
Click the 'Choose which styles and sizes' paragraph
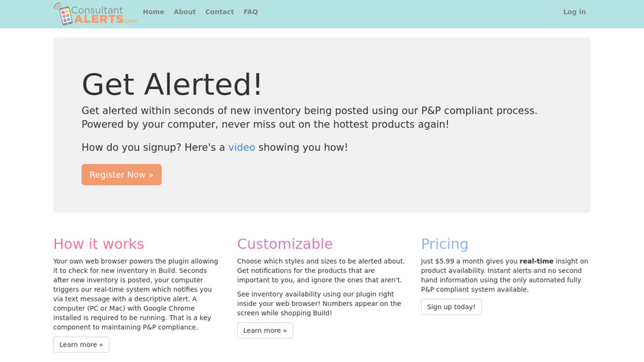click(320, 271)
